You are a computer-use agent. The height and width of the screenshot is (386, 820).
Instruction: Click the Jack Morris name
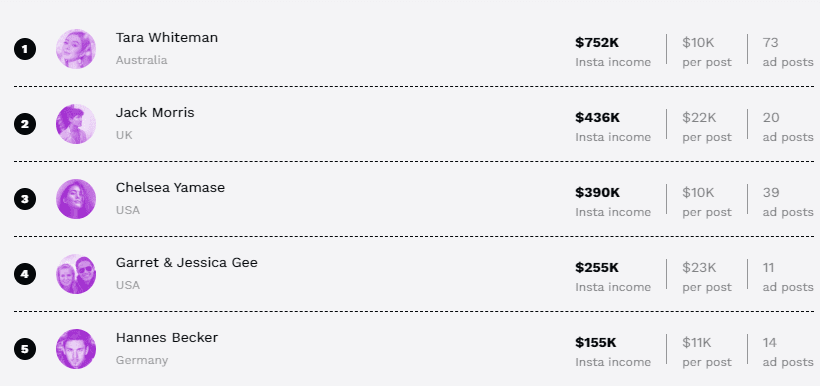155,112
